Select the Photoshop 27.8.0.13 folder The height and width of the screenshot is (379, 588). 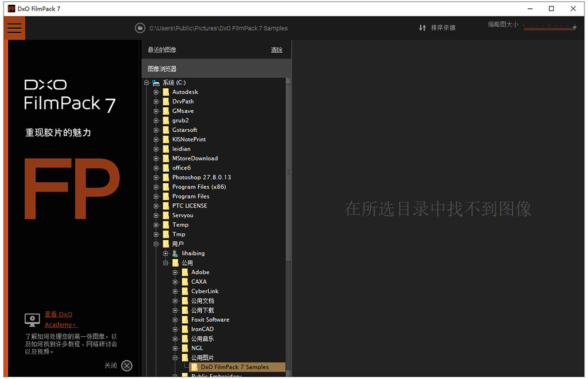pyautogui.click(x=202, y=177)
